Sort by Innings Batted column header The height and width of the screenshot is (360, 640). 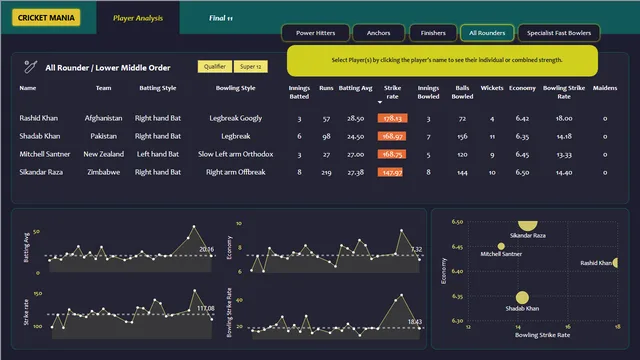pos(299,92)
